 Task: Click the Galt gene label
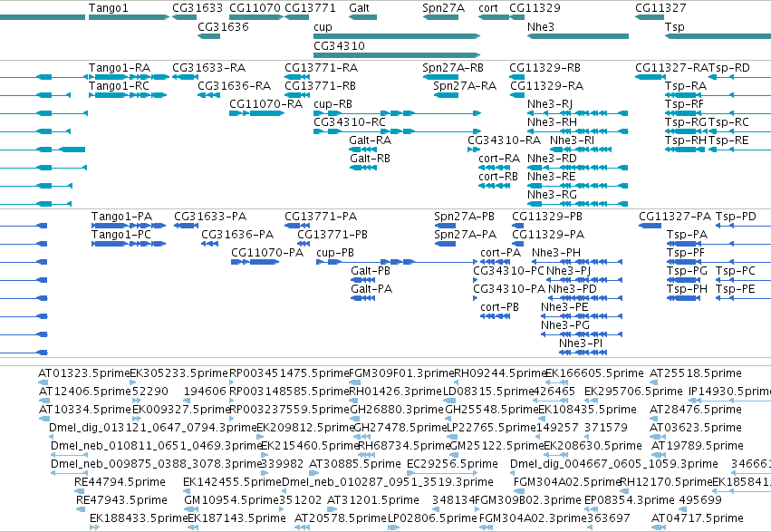pos(359,8)
